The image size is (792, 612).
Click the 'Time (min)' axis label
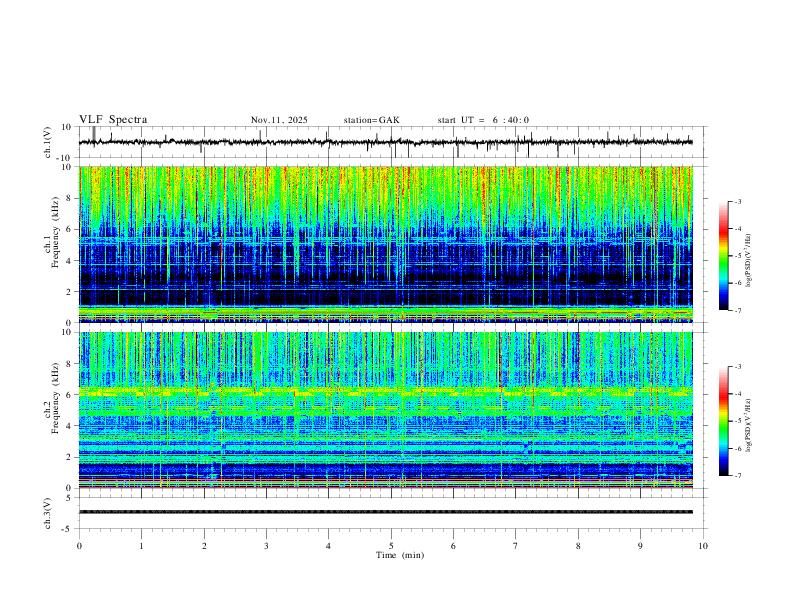400,555
